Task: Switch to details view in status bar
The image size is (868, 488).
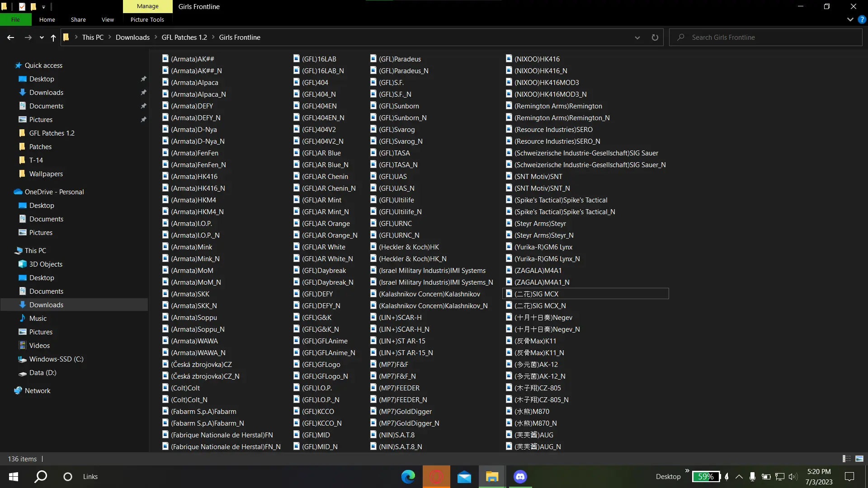Action: 847,459
